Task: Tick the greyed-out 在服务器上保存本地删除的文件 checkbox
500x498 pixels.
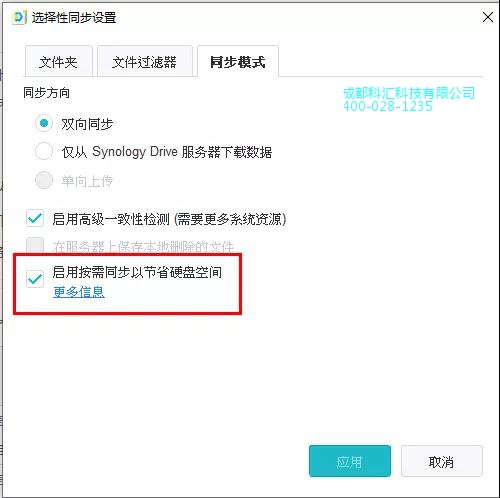Action: click(x=35, y=245)
